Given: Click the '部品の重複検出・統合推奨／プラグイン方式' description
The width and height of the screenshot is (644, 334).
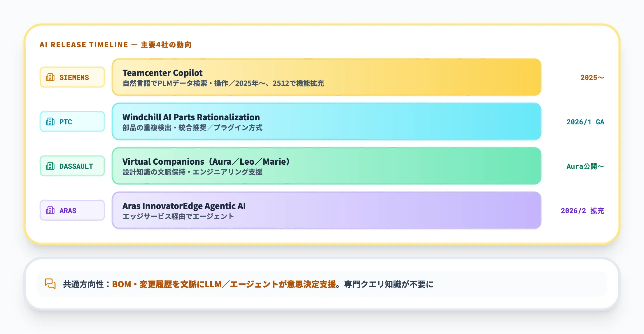Looking at the screenshot, I should pos(192,128).
